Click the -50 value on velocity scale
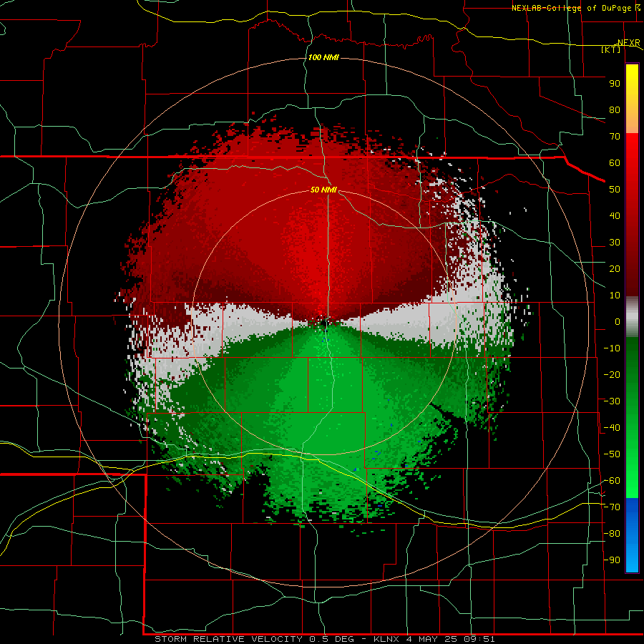This screenshot has height=644, width=644. [x=612, y=454]
